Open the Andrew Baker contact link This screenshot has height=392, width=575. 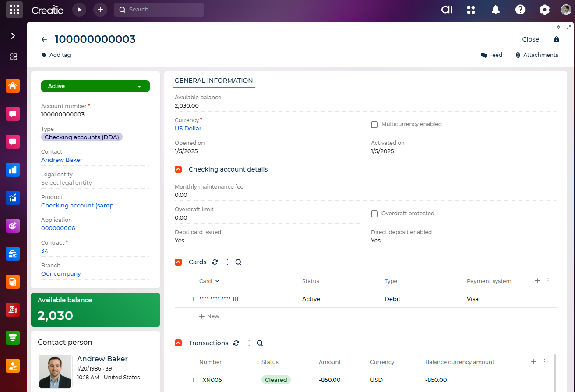click(x=62, y=160)
